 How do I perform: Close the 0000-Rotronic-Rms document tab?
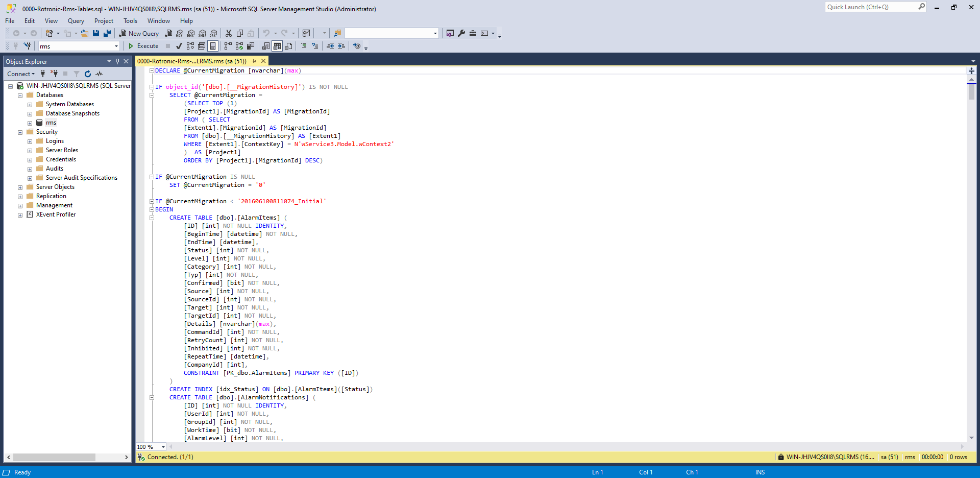coord(264,61)
